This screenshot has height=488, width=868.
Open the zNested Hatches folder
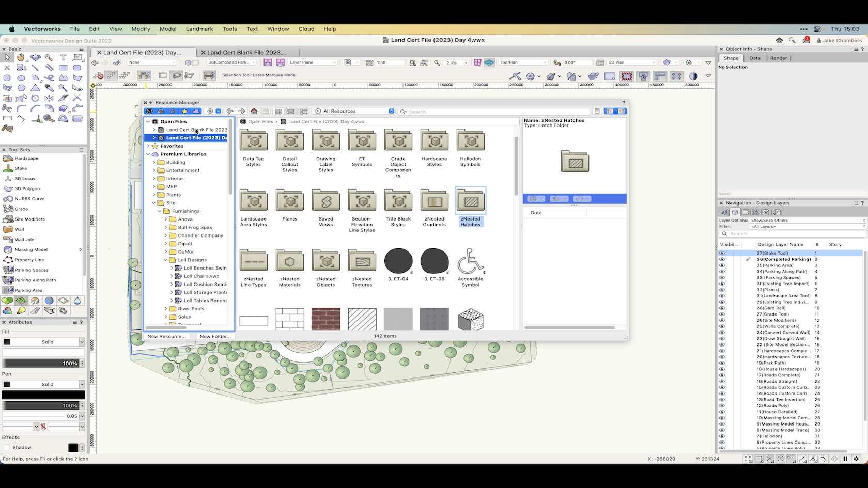pyautogui.click(x=470, y=201)
